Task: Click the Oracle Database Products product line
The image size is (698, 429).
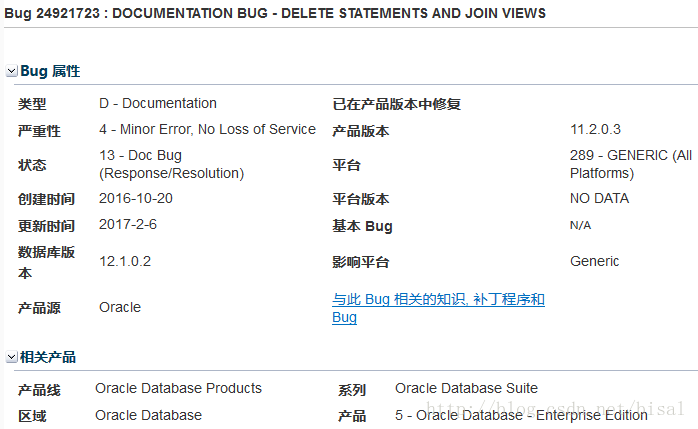Action: (178, 388)
